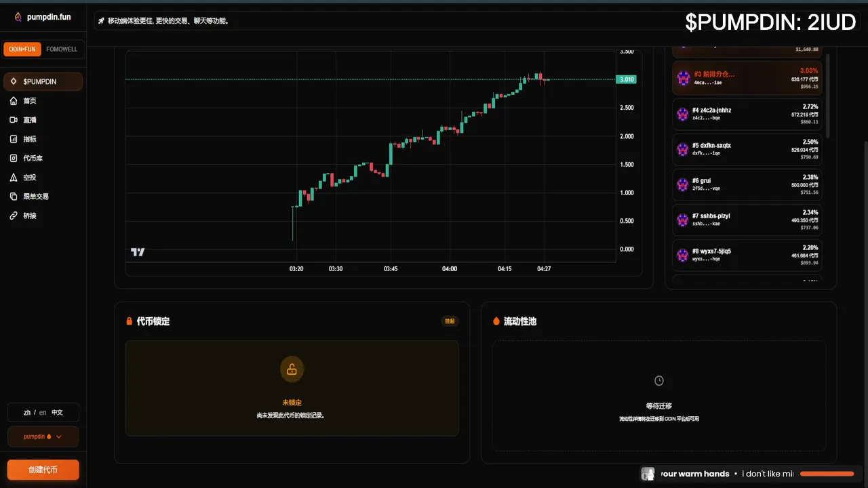Open holder row #4 z4c2a-jnhhz
Image resolution: width=868 pixels, height=488 pixels.
[747, 114]
